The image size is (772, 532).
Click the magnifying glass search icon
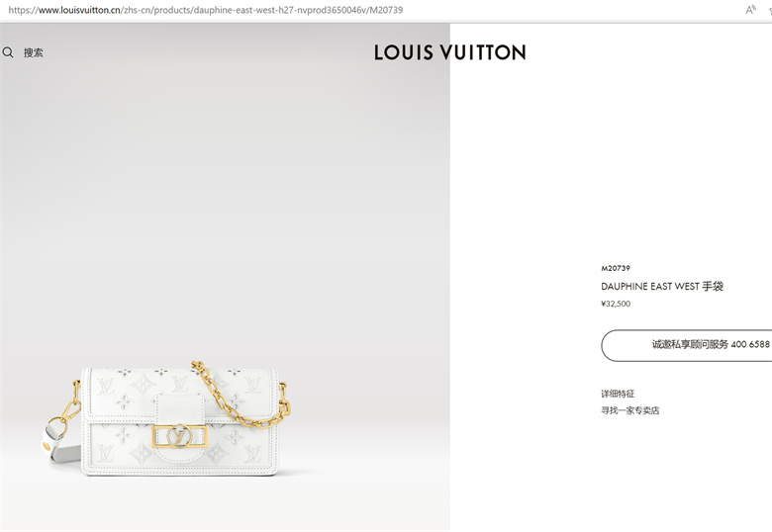tap(8, 52)
